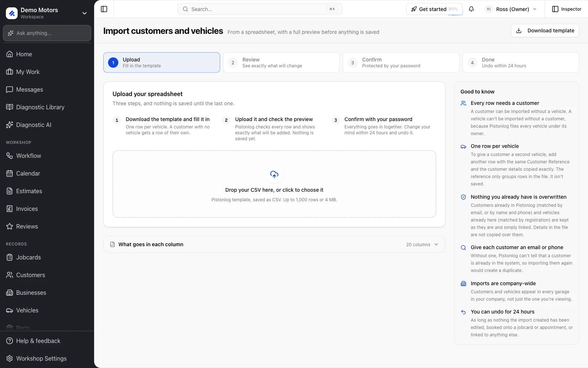Click the Estimates document icon
This screenshot has height=368, width=588.
pos(10,191)
